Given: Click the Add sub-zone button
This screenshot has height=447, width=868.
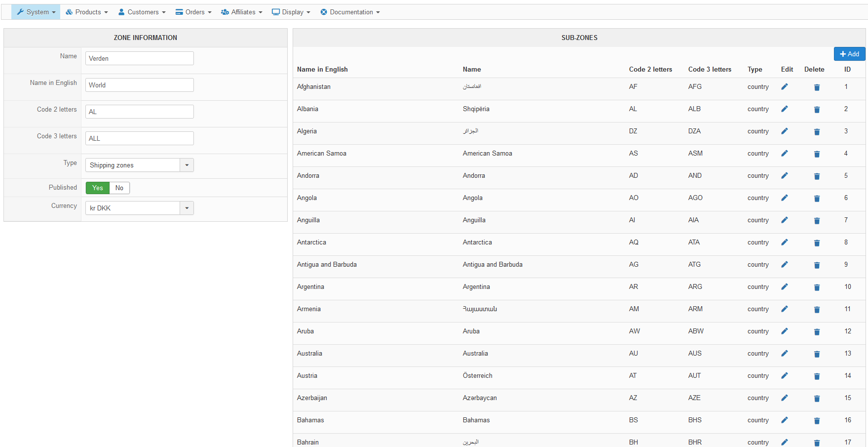Looking at the screenshot, I should pyautogui.click(x=849, y=54).
